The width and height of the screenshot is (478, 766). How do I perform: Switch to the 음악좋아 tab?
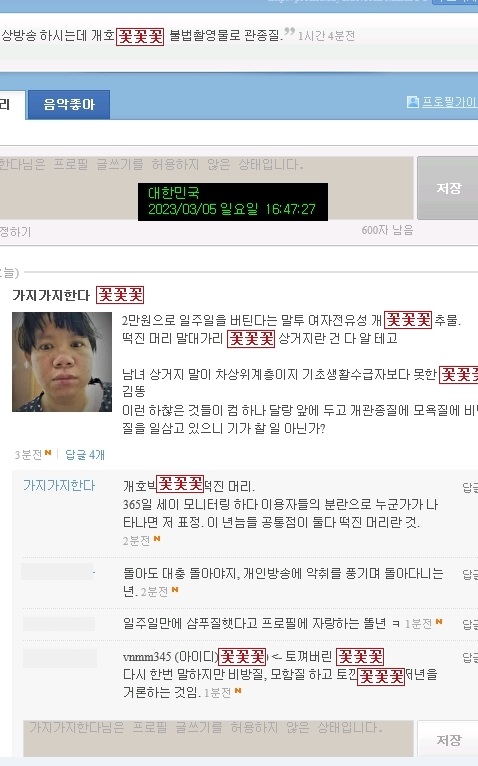[69, 105]
